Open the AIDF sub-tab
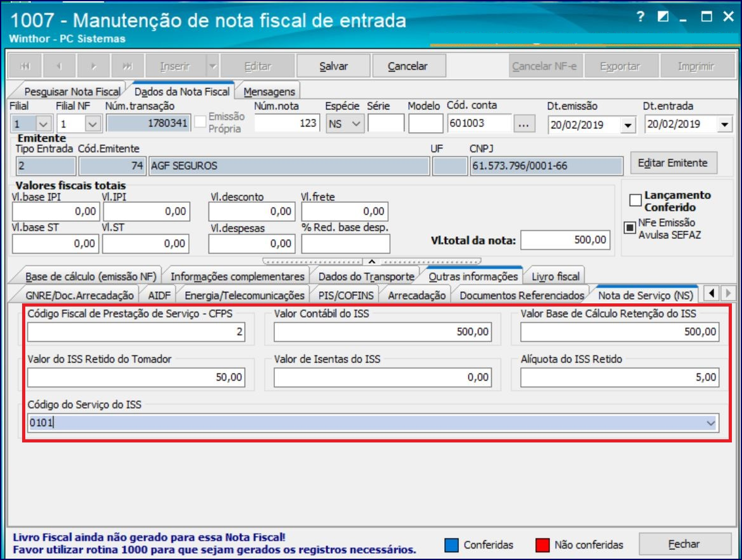Image resolution: width=742 pixels, height=560 pixels. [x=159, y=295]
